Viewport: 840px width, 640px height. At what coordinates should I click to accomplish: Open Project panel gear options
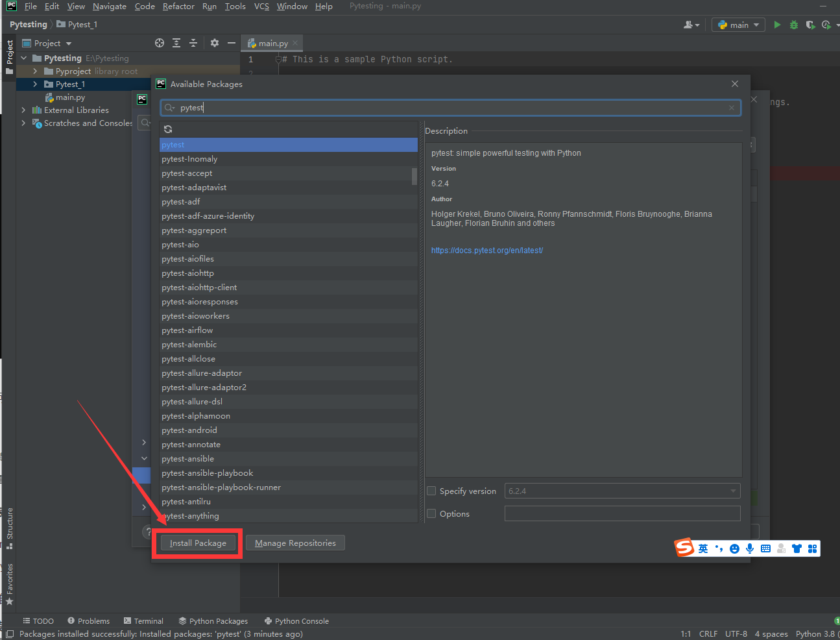(215, 43)
